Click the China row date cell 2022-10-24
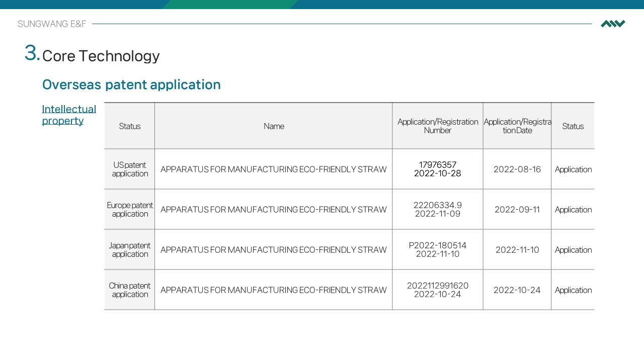 [517, 290]
